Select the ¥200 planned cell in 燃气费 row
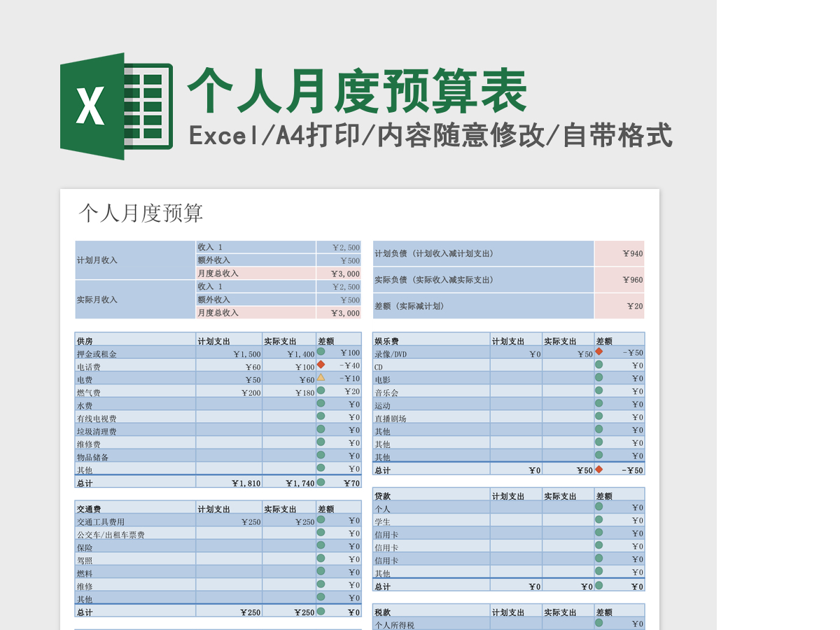Screen dimensions: 840x630 (x=229, y=391)
